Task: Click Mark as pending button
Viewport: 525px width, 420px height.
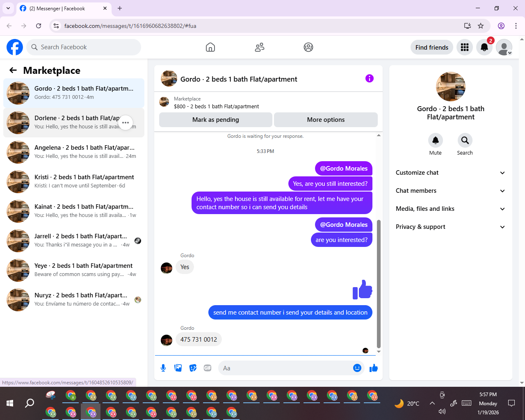Action: click(x=216, y=120)
